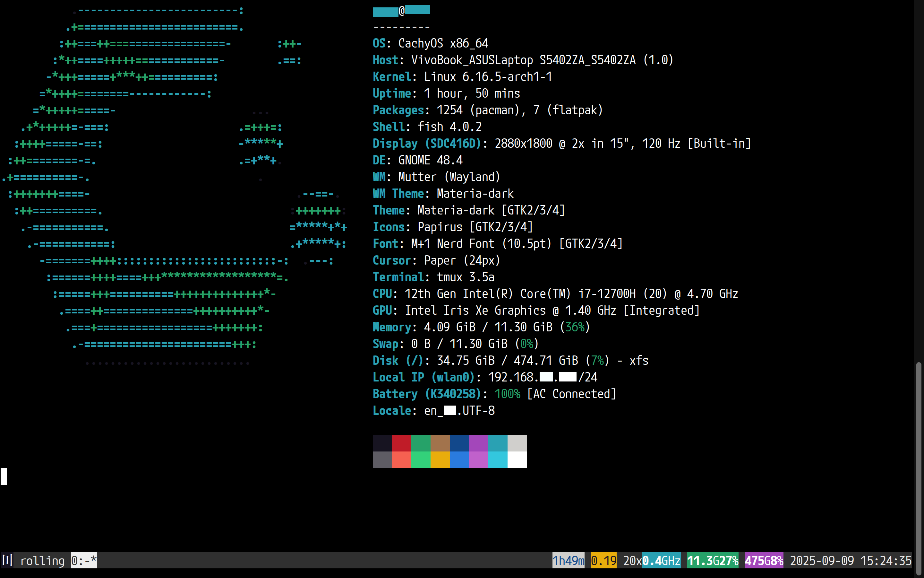The width and height of the screenshot is (924, 578).
Task: Click the brown swatch in the top row
Action: pos(440,443)
